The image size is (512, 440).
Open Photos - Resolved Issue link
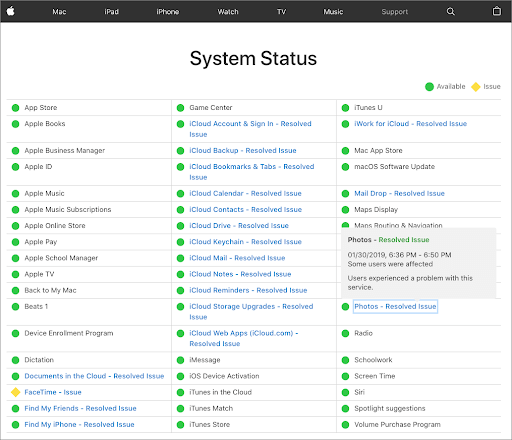(x=395, y=306)
